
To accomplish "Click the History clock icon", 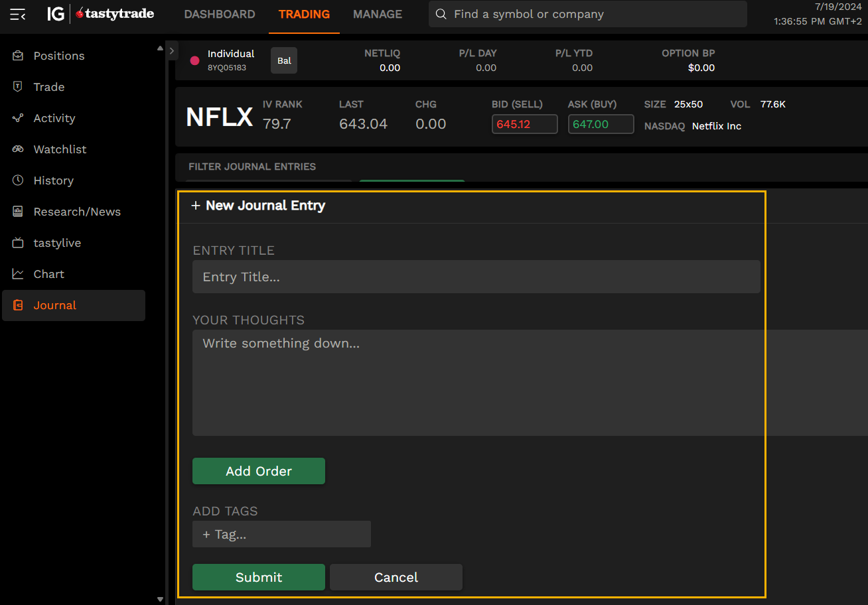I will [18, 180].
